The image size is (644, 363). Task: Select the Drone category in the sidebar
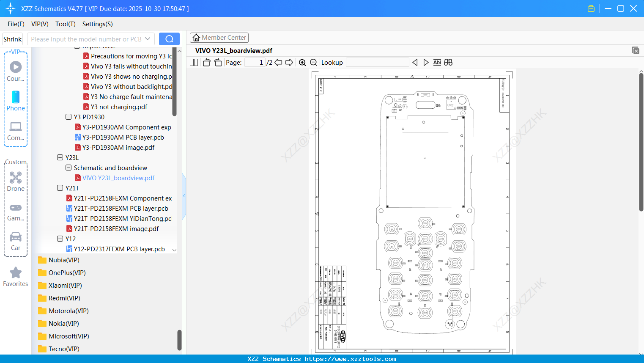(x=15, y=182)
